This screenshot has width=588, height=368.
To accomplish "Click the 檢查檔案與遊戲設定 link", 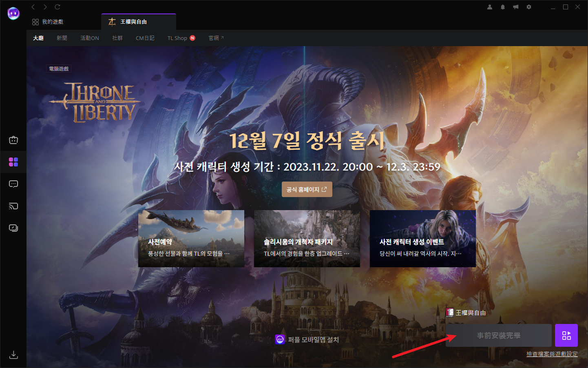I will coord(552,354).
